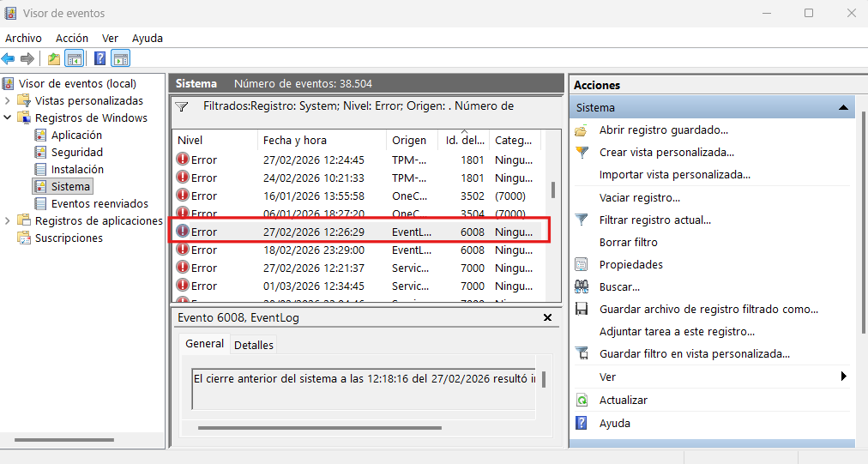868x464 pixels.
Task: Sort events by the Id. del evento header
Action: pyautogui.click(x=464, y=140)
